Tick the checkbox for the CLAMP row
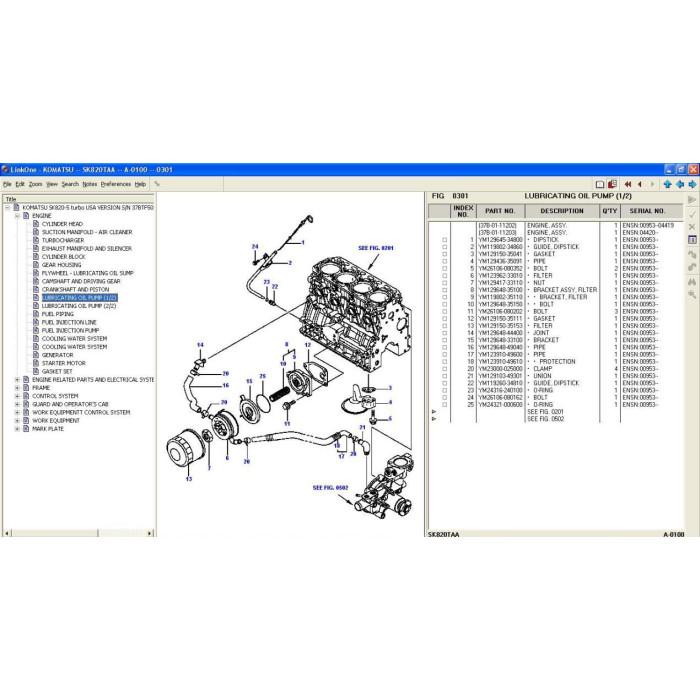700x700 pixels. pos(444,369)
